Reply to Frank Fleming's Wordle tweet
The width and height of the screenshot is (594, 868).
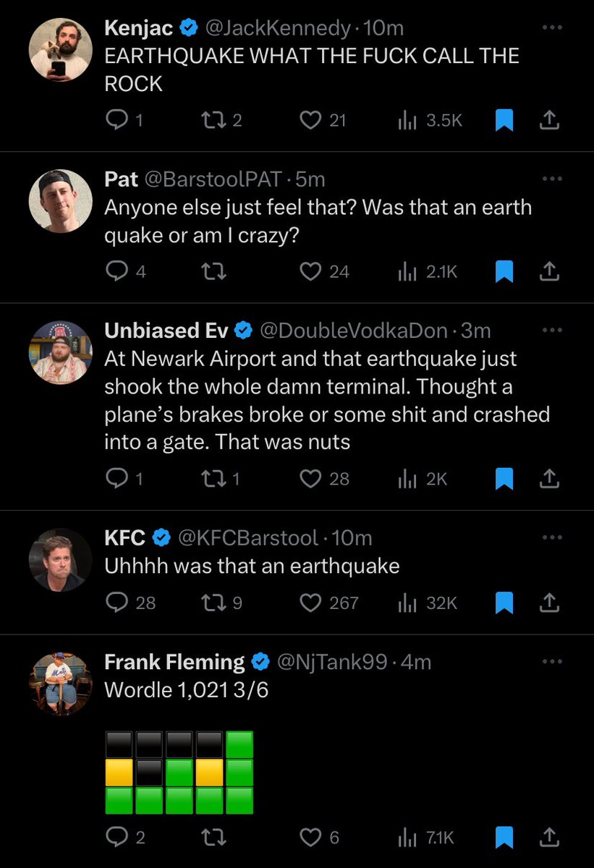click(116, 837)
